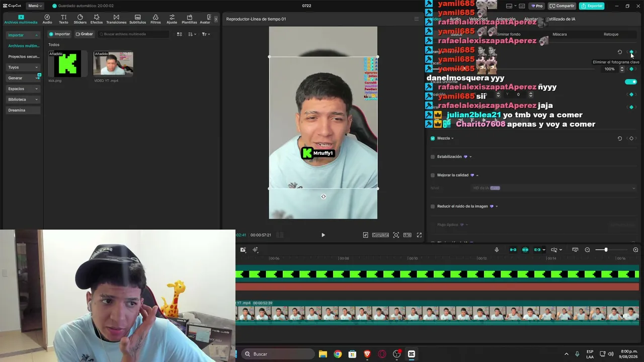The image size is (644, 362).
Task: Adjust the timeline zoom slider
Action: tap(606, 250)
